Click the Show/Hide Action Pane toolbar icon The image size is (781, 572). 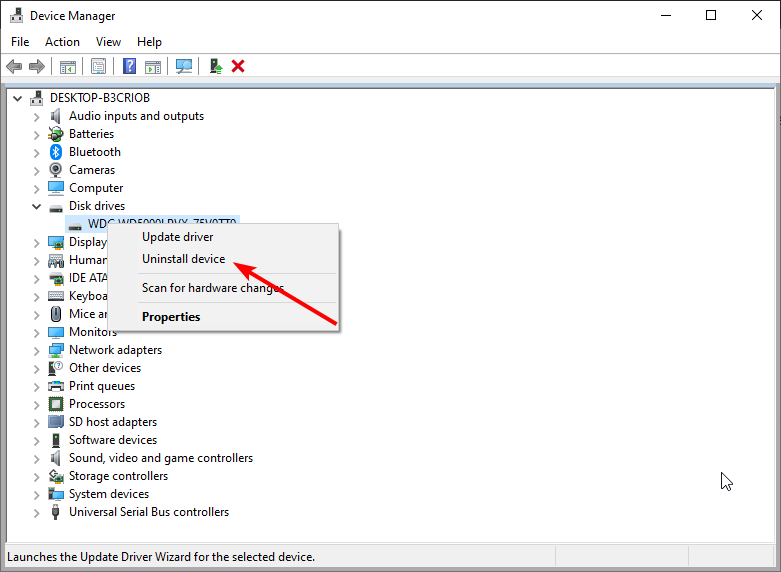point(153,66)
